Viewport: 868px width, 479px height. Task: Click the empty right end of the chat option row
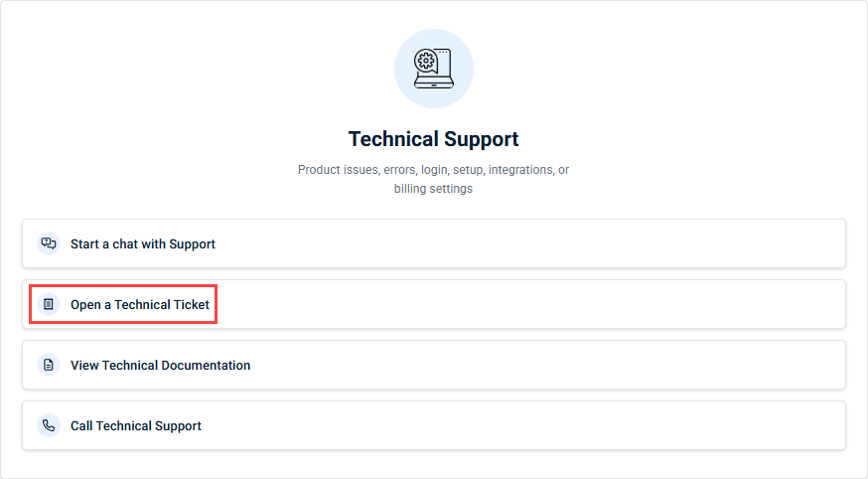[795, 243]
